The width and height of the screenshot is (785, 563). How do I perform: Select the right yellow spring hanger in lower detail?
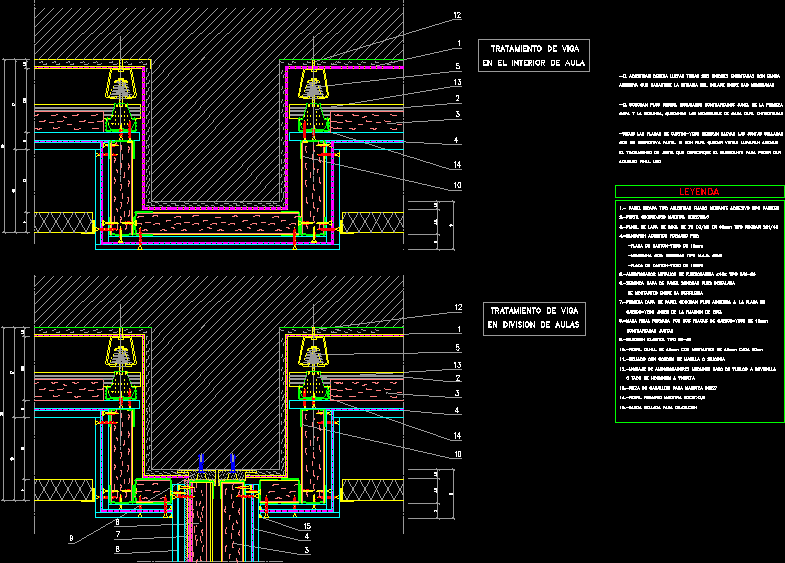(x=314, y=352)
